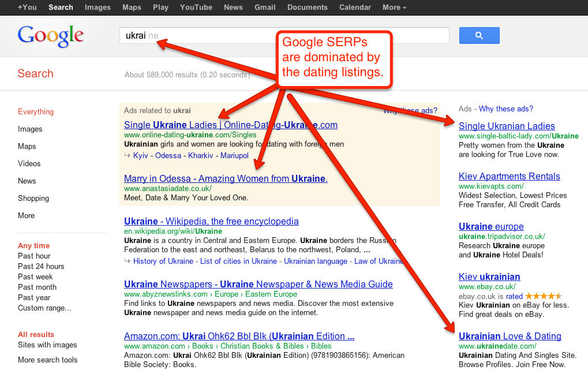Open the Kiev ukrainian eBay ad
588x374 pixels.
[489, 277]
